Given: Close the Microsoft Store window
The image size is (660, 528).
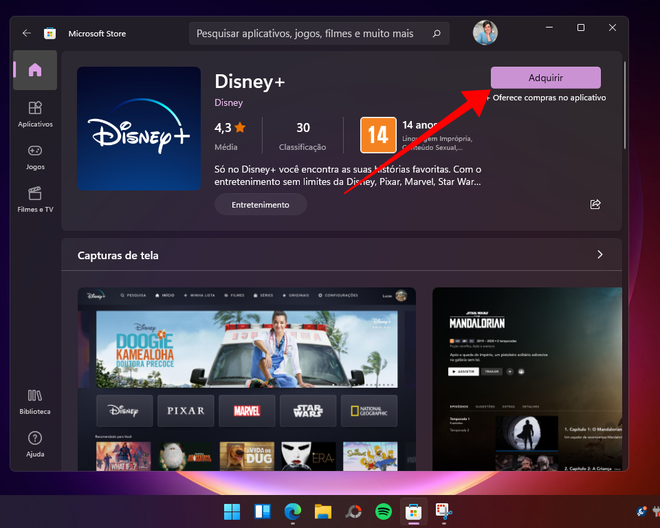Looking at the screenshot, I should [x=612, y=27].
